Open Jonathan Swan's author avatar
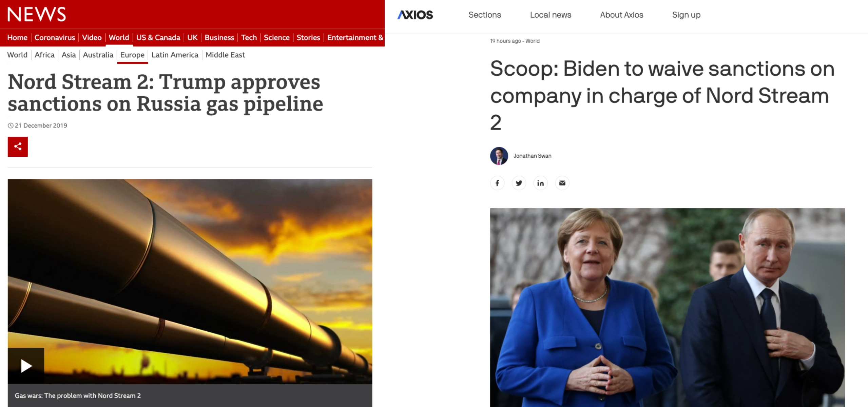This screenshot has width=868, height=407. (x=499, y=156)
